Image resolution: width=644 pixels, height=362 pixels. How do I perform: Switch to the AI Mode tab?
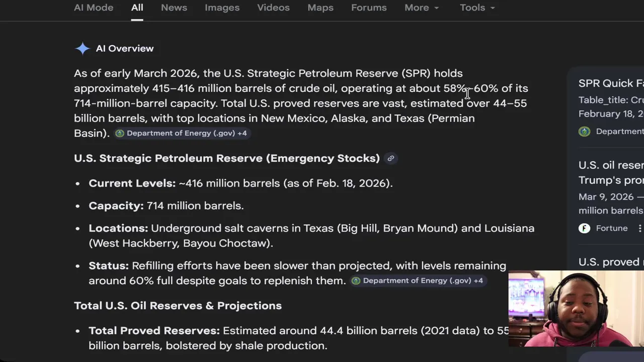[94, 8]
